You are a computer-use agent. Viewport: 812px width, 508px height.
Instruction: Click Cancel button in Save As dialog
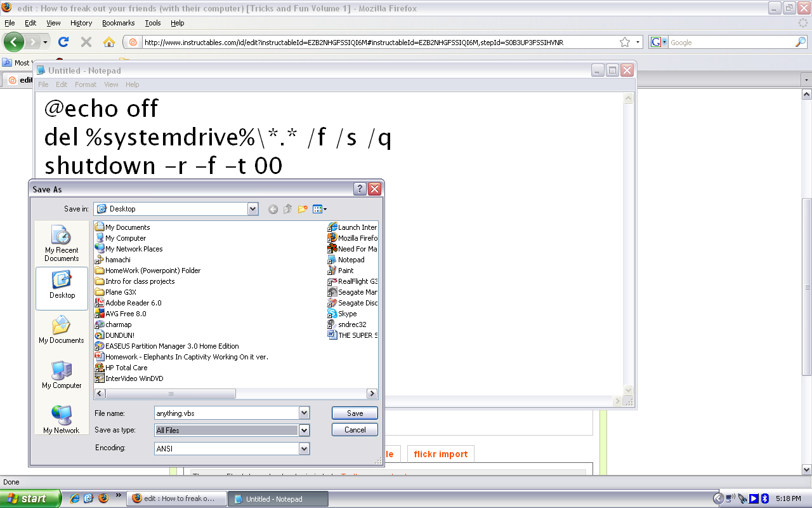355,430
